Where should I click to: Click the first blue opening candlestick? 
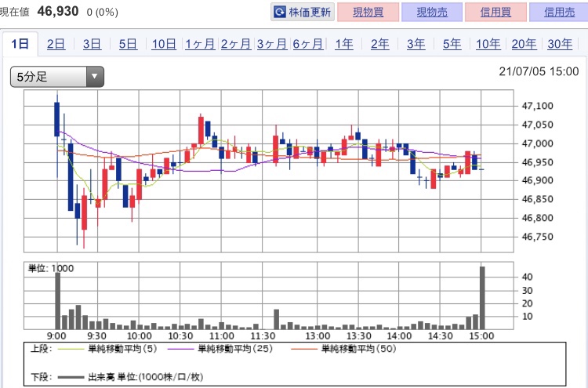tap(57, 119)
